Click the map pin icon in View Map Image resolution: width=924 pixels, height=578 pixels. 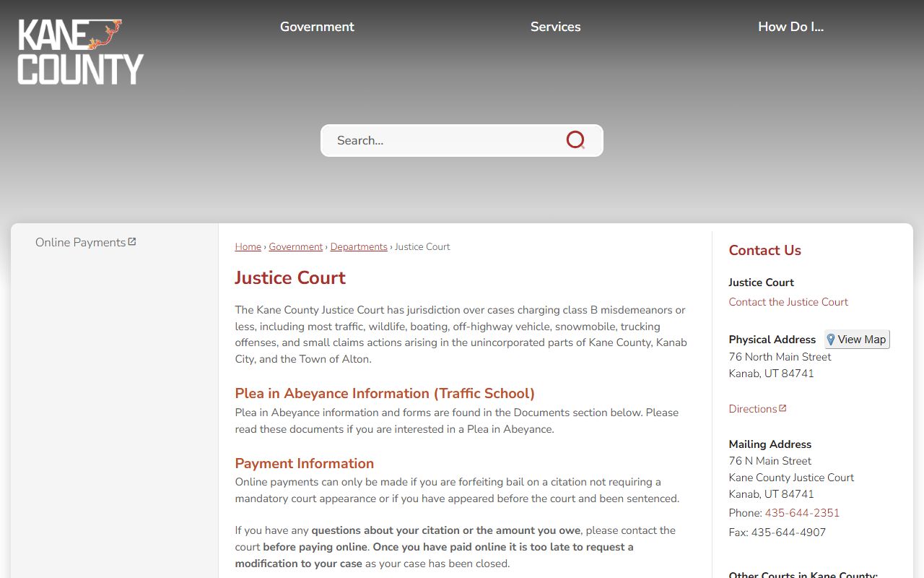(x=831, y=340)
